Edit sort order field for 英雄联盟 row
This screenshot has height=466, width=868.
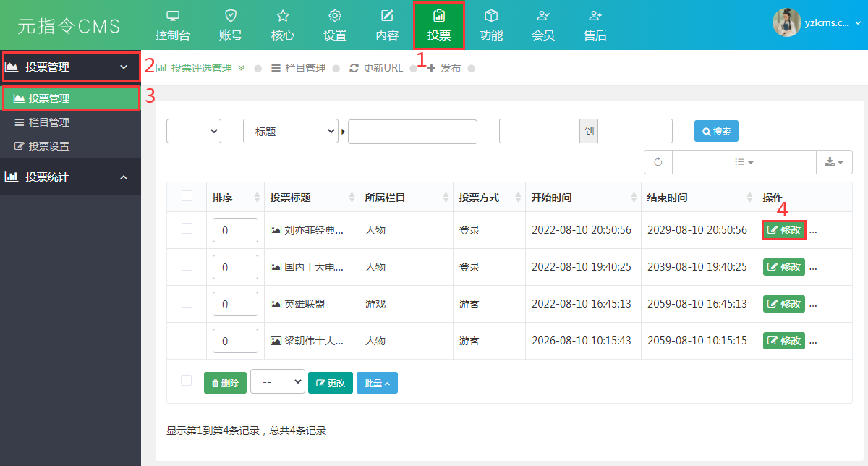[235, 304]
